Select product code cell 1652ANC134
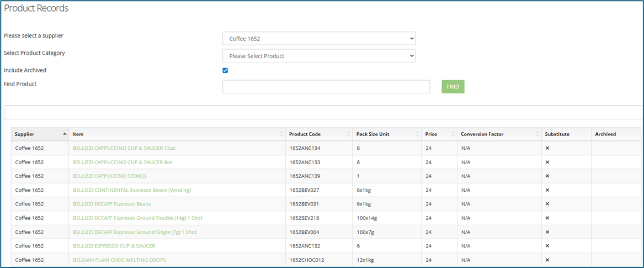 tap(319, 148)
